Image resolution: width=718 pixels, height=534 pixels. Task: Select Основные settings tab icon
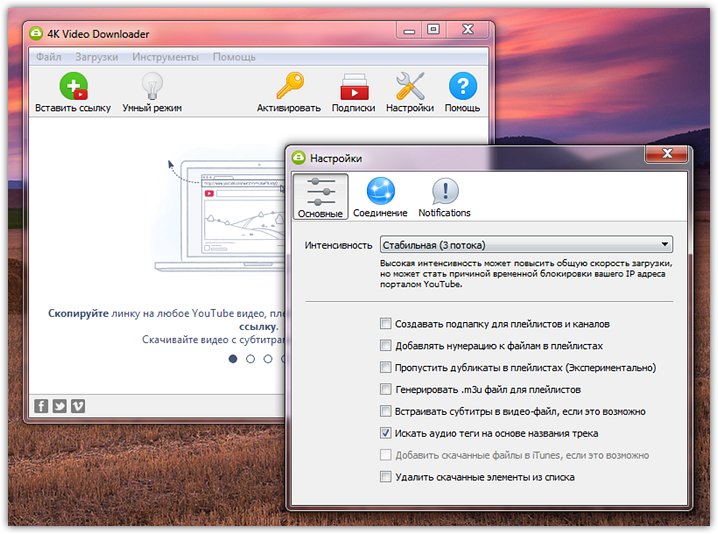[321, 196]
